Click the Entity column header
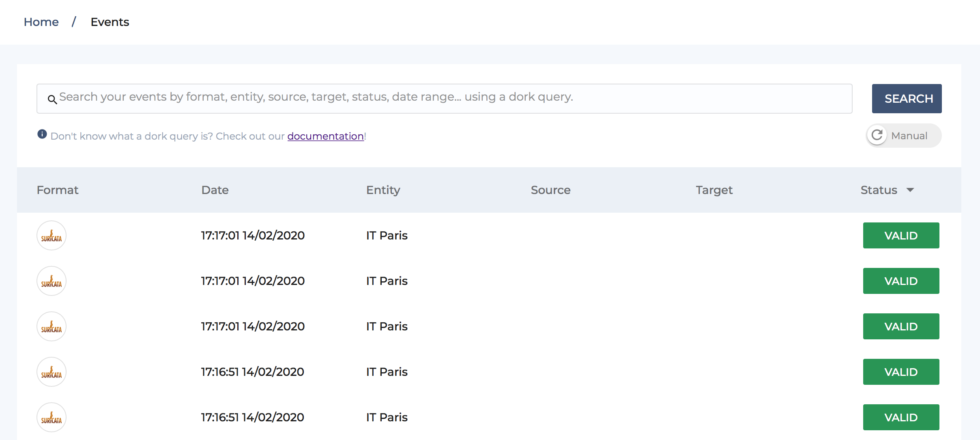 [383, 190]
